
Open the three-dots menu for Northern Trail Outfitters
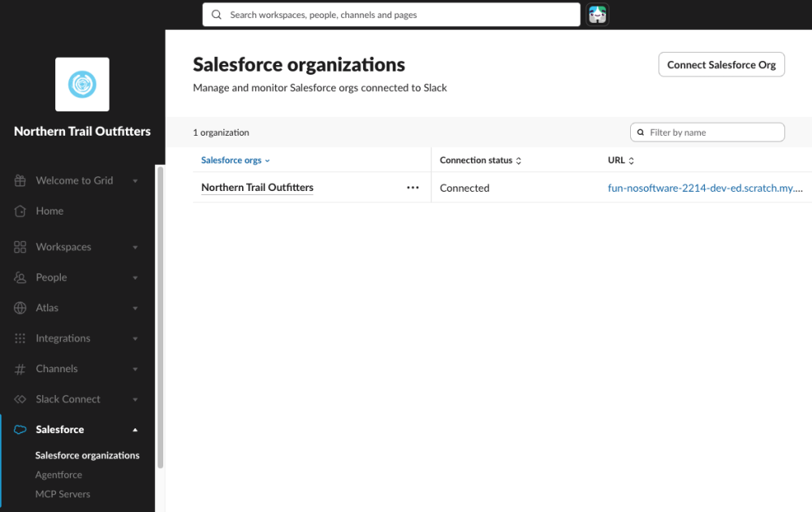tap(412, 188)
